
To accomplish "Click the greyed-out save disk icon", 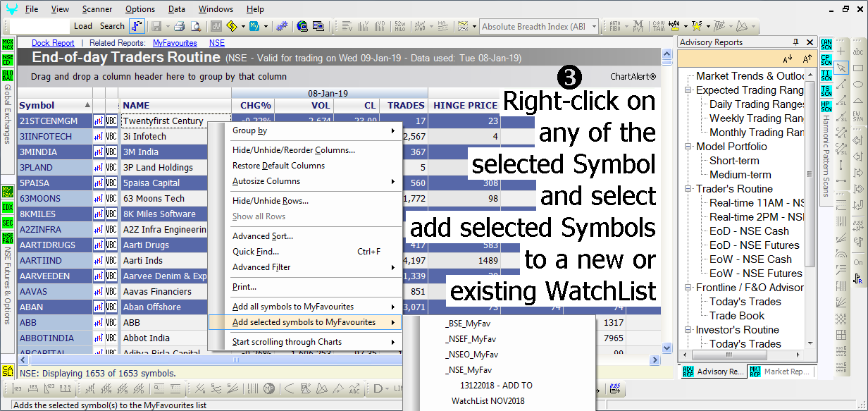I will coord(156,26).
